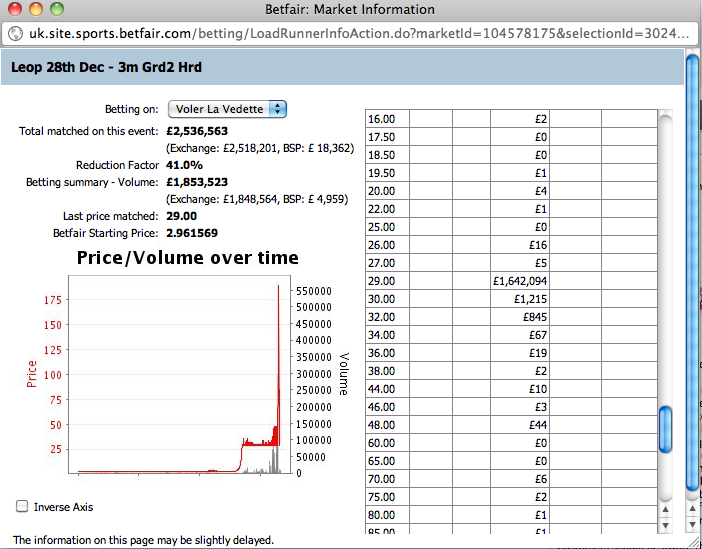
Task: Enable the Inverse Axis checkbox
Action: pyautogui.click(x=22, y=507)
